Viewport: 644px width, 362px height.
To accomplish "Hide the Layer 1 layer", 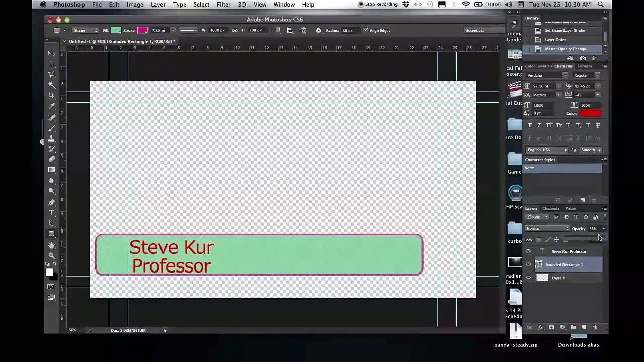I will coord(528,278).
